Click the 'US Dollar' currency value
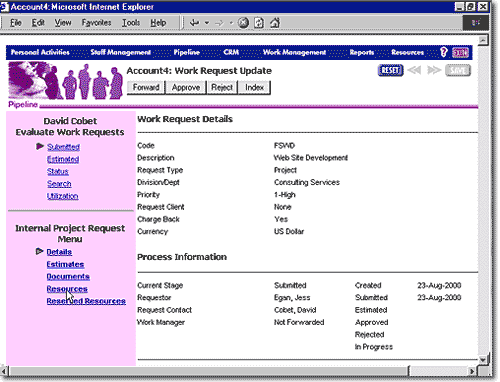The height and width of the screenshot is (382, 500). 289,231
